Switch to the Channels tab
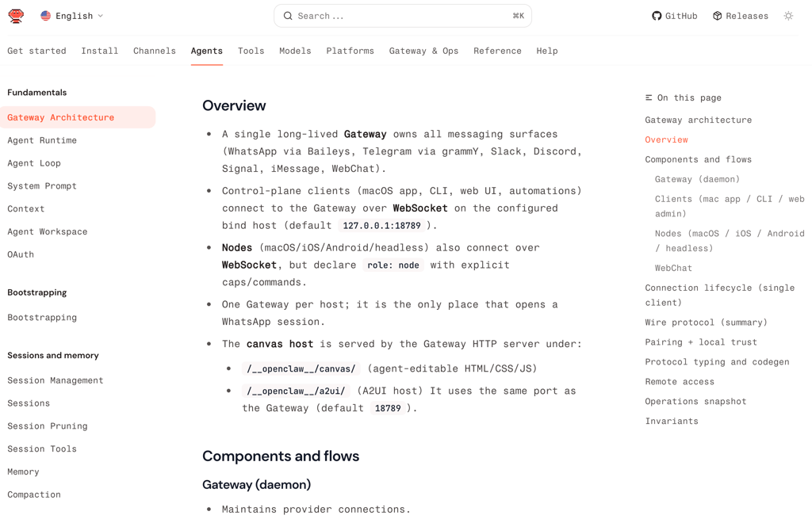Image resolution: width=812 pixels, height=519 pixels. coord(155,51)
